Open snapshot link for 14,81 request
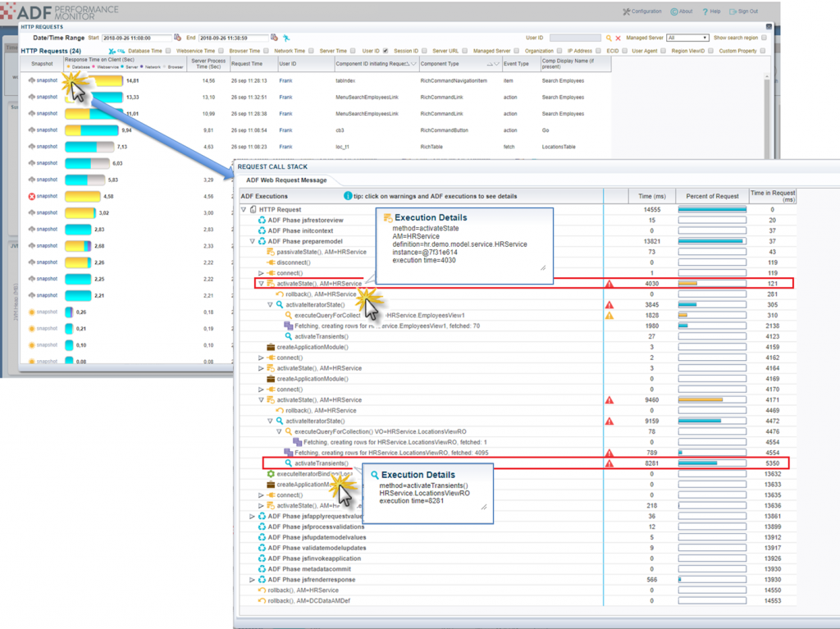 [x=47, y=80]
